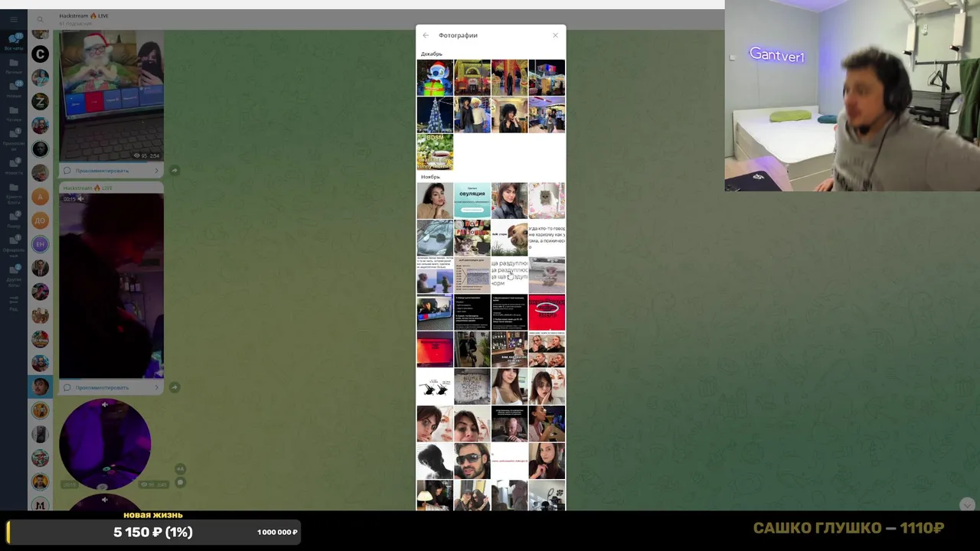Image resolution: width=980 pixels, height=551 pixels.
Task: Open the blue Stitch toy photo
Action: (x=435, y=77)
